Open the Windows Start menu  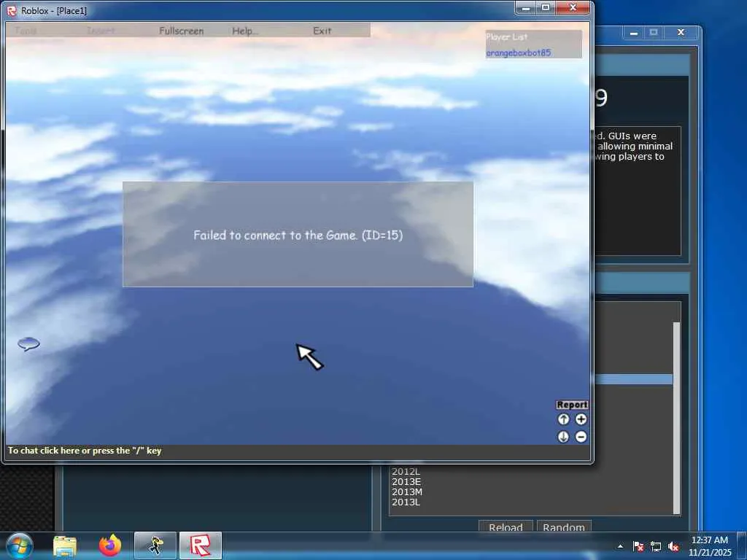click(19, 545)
